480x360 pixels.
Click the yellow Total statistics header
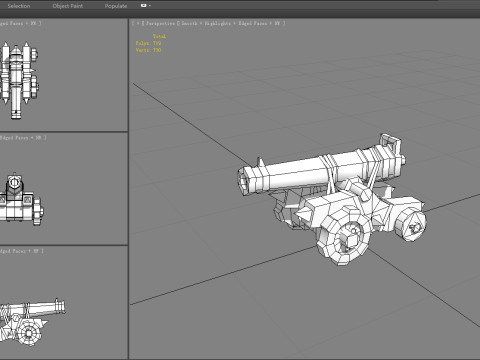pyautogui.click(x=159, y=36)
